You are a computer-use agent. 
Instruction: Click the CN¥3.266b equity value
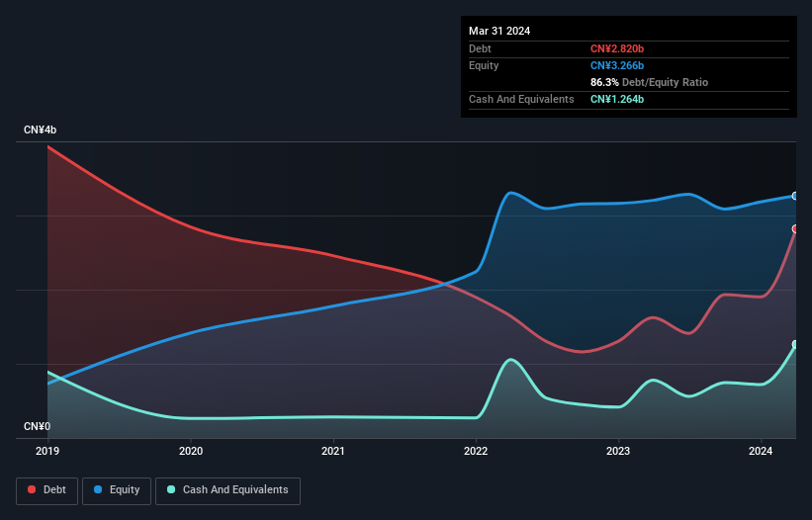[x=617, y=65]
